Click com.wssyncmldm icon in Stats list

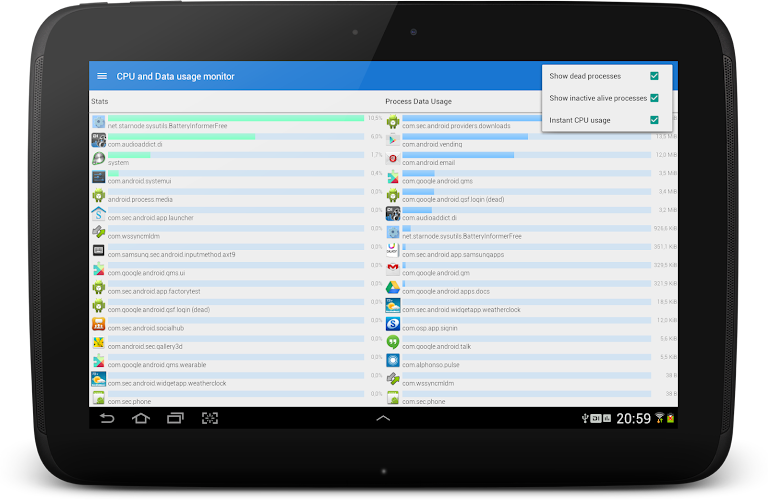click(x=98, y=232)
